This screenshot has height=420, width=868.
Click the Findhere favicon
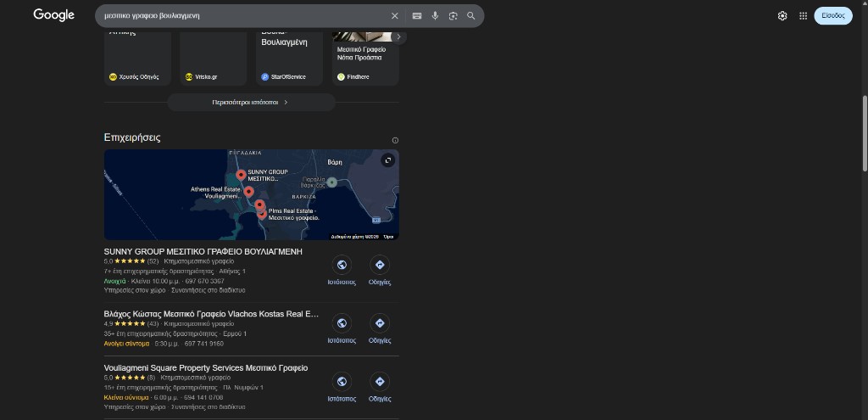(341, 77)
